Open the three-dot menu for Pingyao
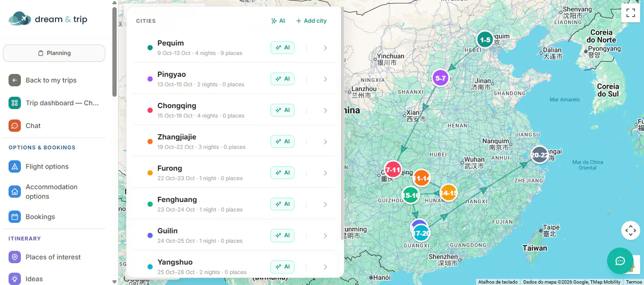Viewport: 644px width, 285px height. pyautogui.click(x=306, y=79)
